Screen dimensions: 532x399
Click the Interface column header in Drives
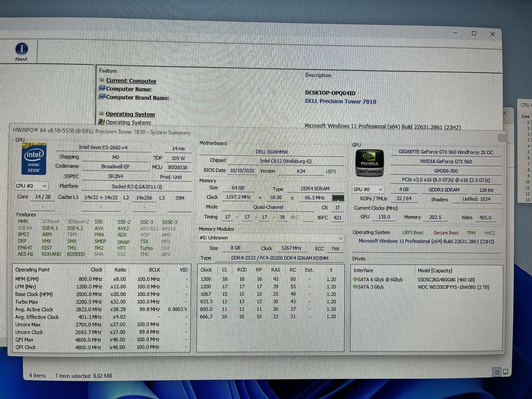(x=363, y=270)
